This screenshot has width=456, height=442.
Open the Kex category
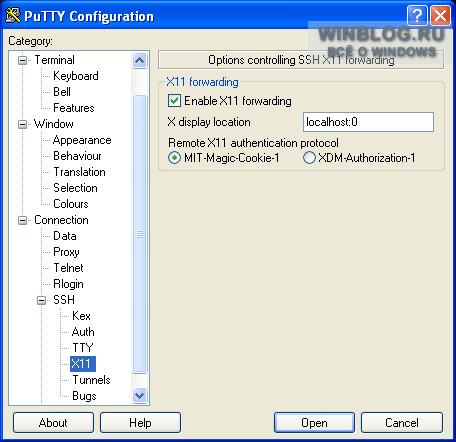(x=81, y=316)
